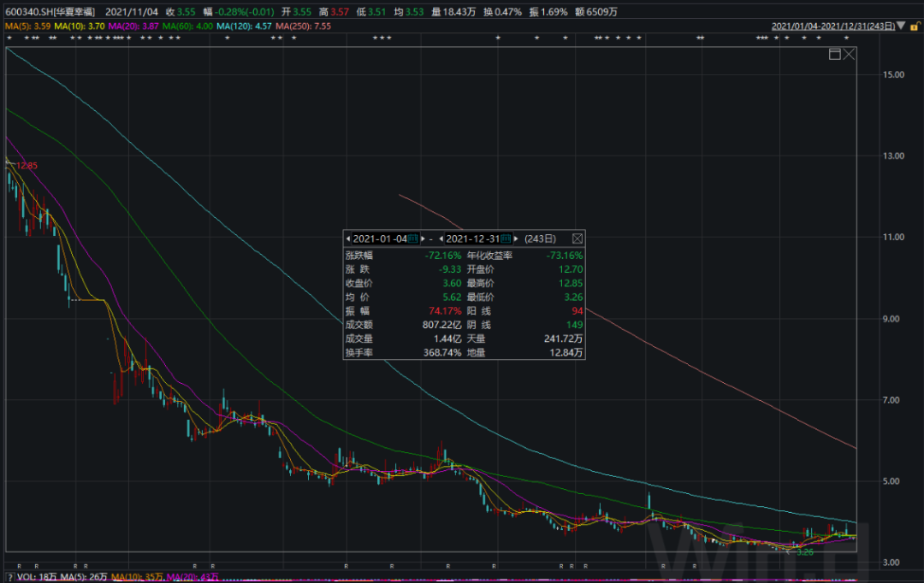This screenshot has width=924, height=583.
Task: Click the volume MA(5): 26万 label
Action: 84,577
